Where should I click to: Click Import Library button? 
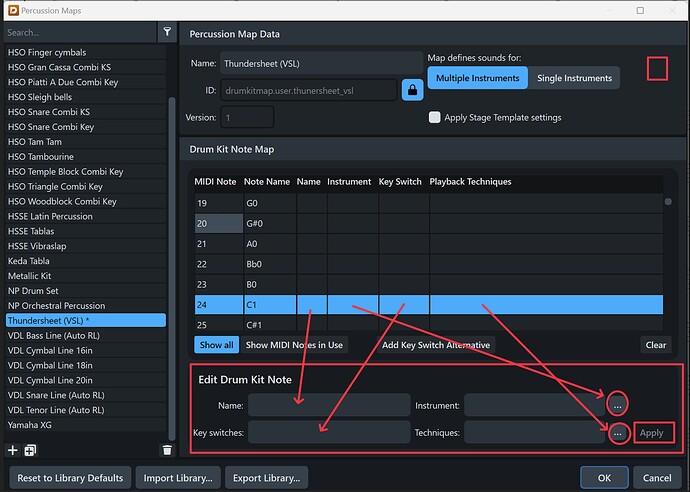tap(178, 477)
